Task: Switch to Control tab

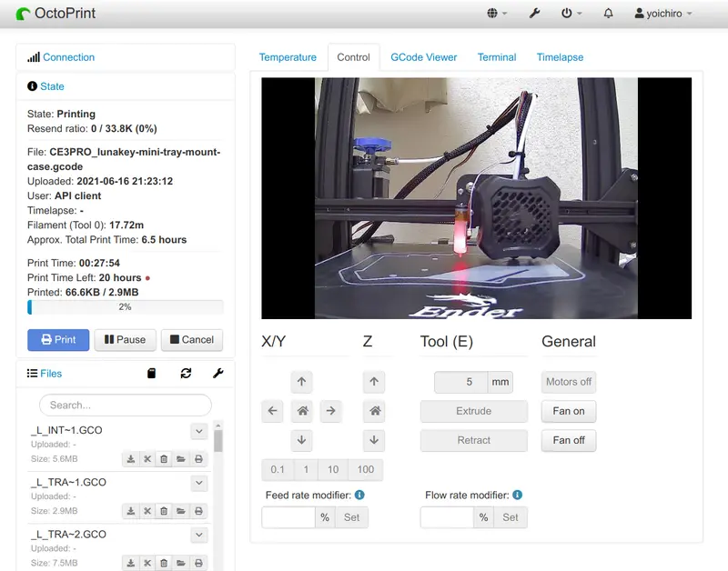Action: click(353, 57)
